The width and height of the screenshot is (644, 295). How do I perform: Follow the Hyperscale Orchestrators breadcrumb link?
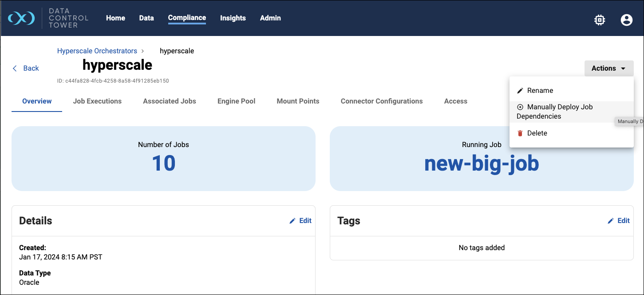click(97, 51)
